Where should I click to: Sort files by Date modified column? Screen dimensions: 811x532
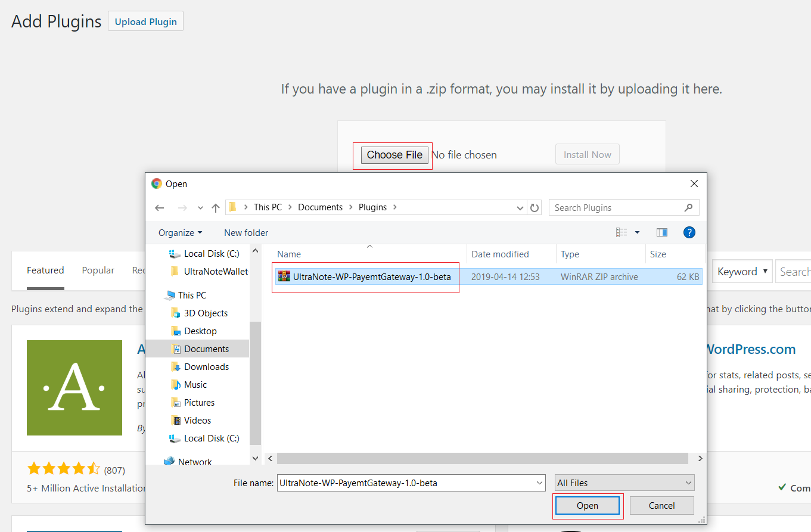pos(512,254)
